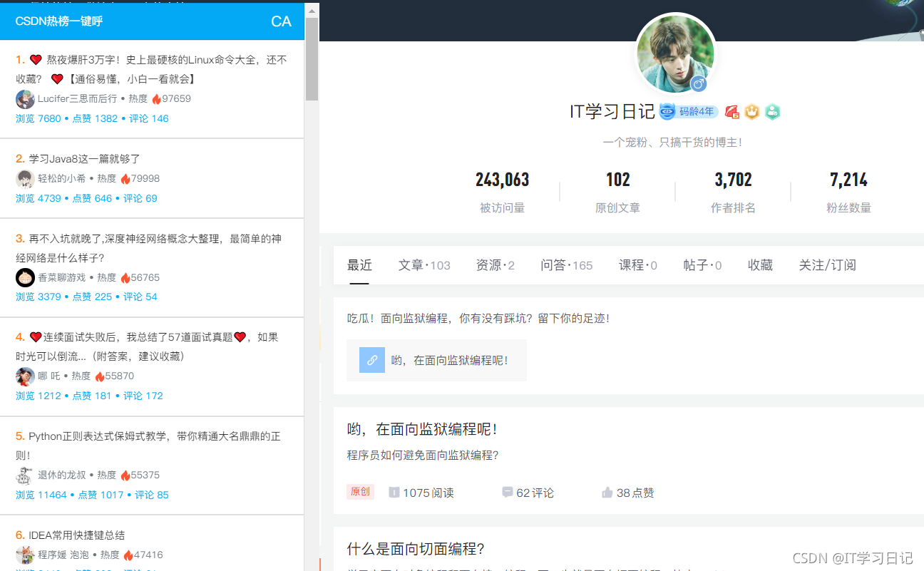Click the linked card 哟，在面向监狱编程呢！
924x571 pixels.
(436, 360)
